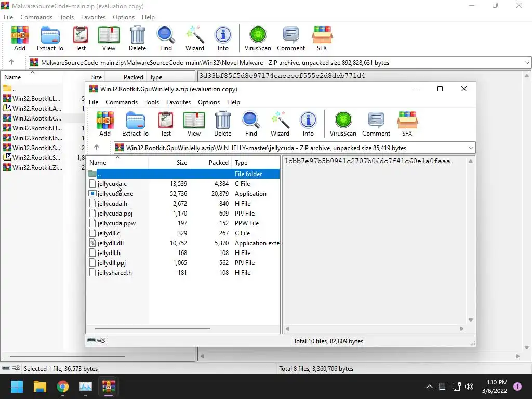This screenshot has width=532, height=399.
Task: Click Test icon in GpuWinJelly window toolbar
Action: (x=166, y=124)
